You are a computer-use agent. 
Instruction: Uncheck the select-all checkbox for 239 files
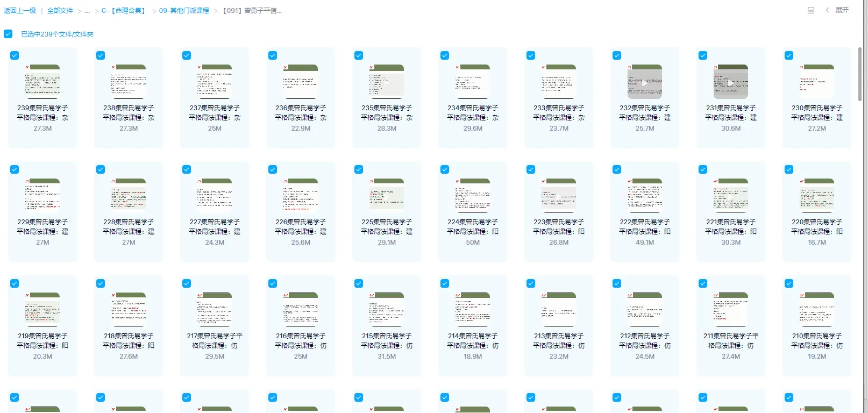pyautogui.click(x=8, y=34)
